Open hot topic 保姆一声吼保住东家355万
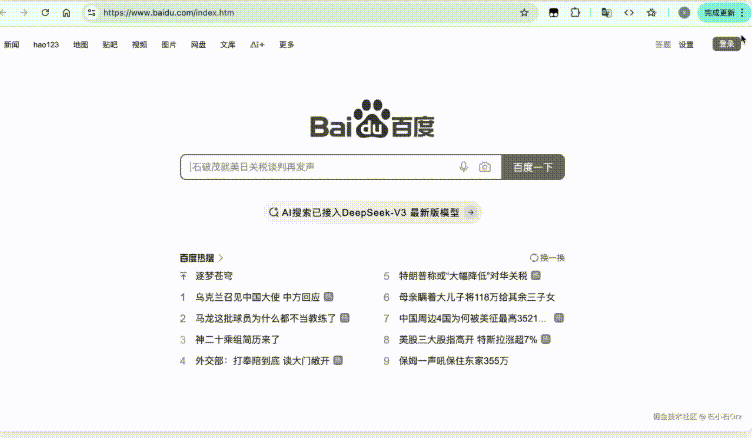This screenshot has width=752, height=438. tap(453, 360)
